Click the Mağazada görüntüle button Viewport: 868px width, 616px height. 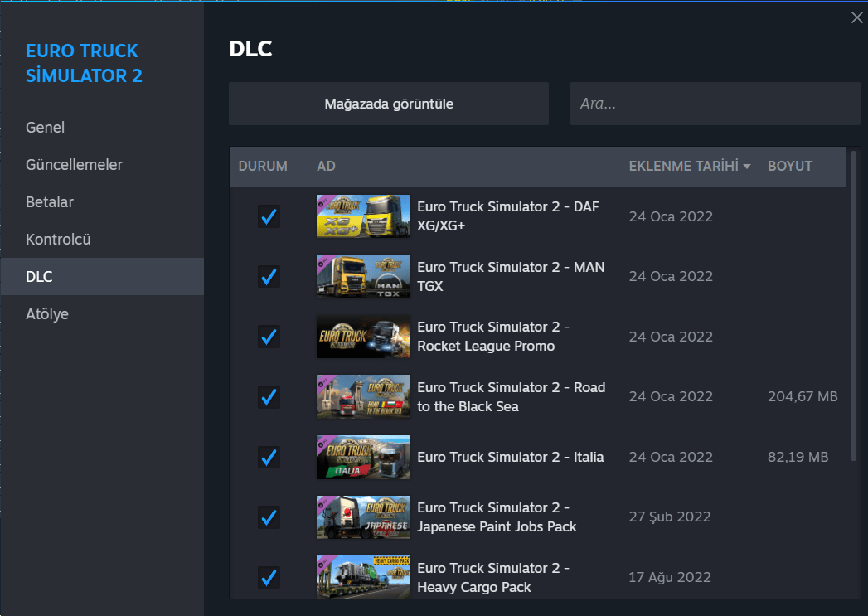(389, 104)
